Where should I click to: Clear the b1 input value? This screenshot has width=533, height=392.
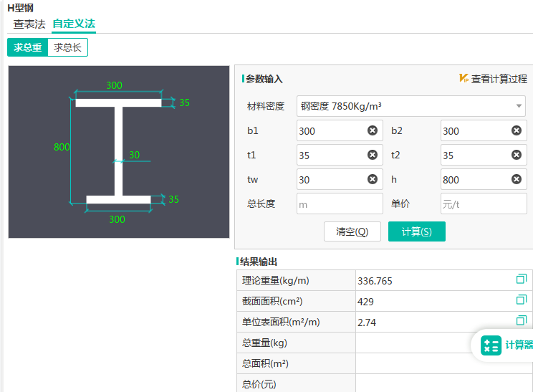coord(373,130)
